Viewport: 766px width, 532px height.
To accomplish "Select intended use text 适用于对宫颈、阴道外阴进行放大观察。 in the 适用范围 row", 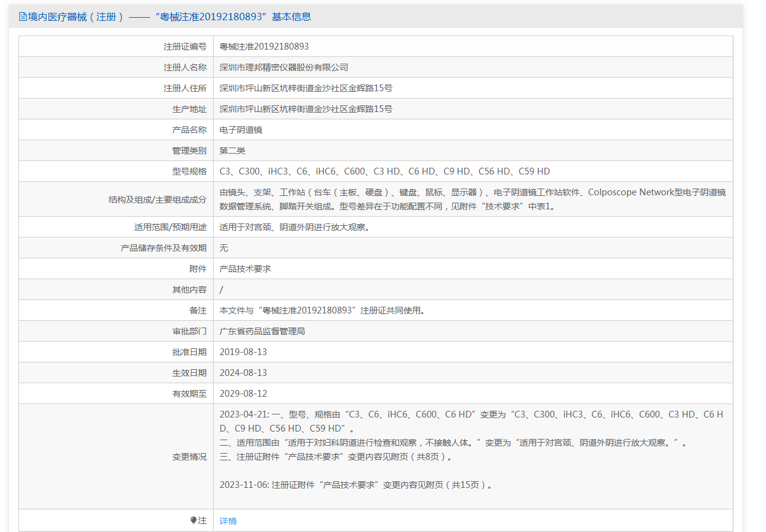I will [296, 227].
